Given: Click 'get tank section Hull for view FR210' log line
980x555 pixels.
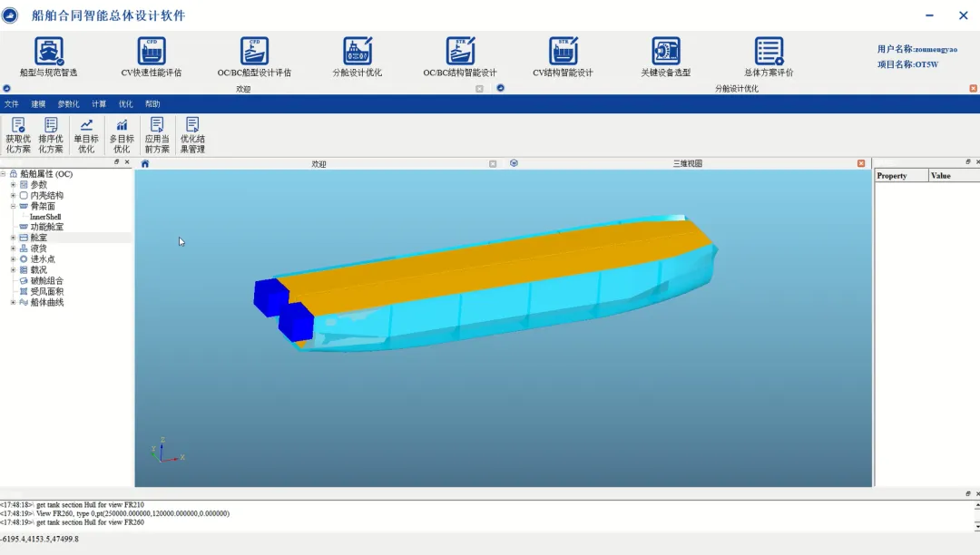Looking at the screenshot, I should [89, 504].
